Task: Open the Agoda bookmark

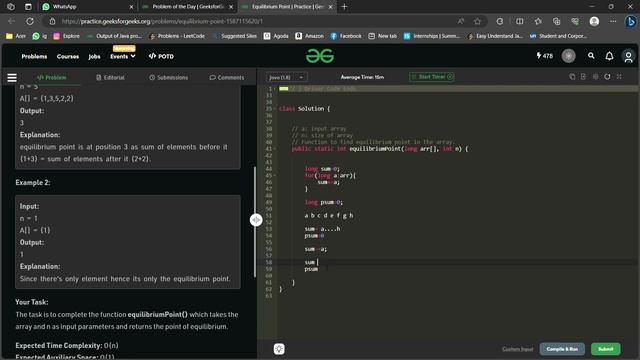Action: click(x=276, y=36)
